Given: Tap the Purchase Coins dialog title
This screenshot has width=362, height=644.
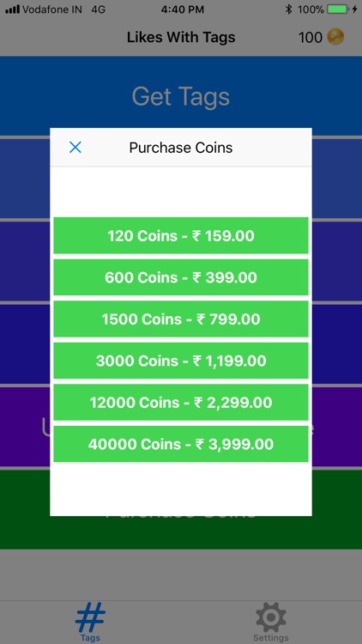Looking at the screenshot, I should pyautogui.click(x=181, y=148).
